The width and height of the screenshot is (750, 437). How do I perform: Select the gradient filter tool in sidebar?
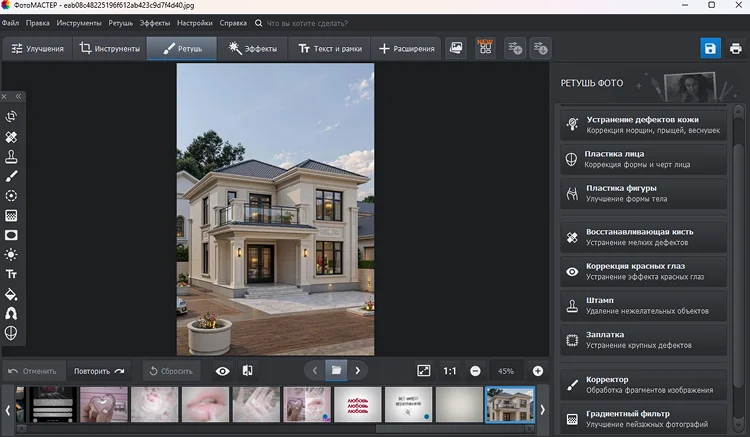coord(11,216)
